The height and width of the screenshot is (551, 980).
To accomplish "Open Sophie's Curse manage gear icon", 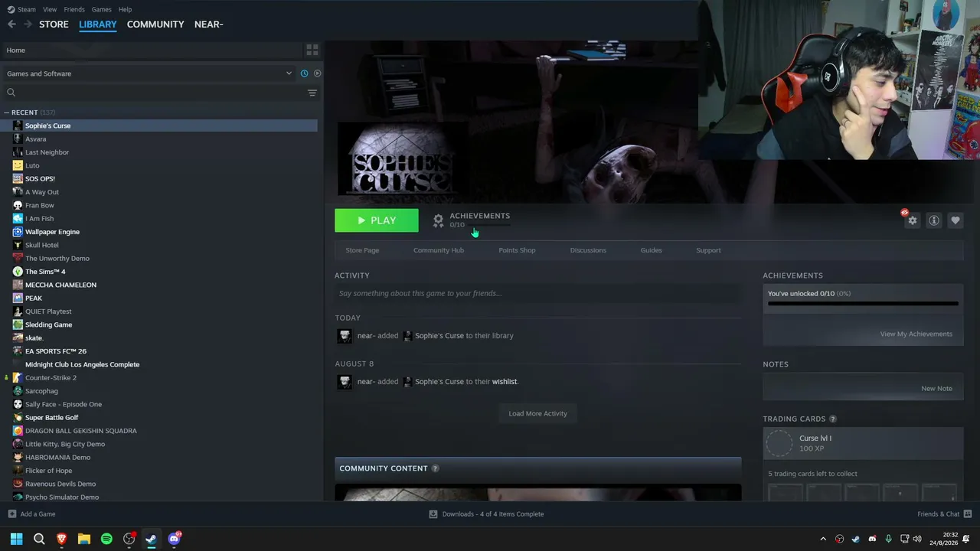I will pyautogui.click(x=912, y=220).
